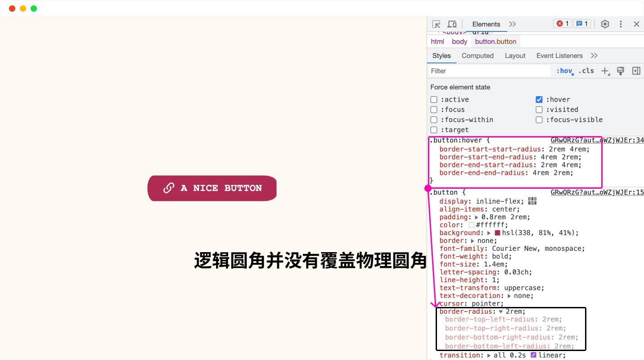Edit the border-end-end-radius value
644x360 pixels.
point(551,173)
